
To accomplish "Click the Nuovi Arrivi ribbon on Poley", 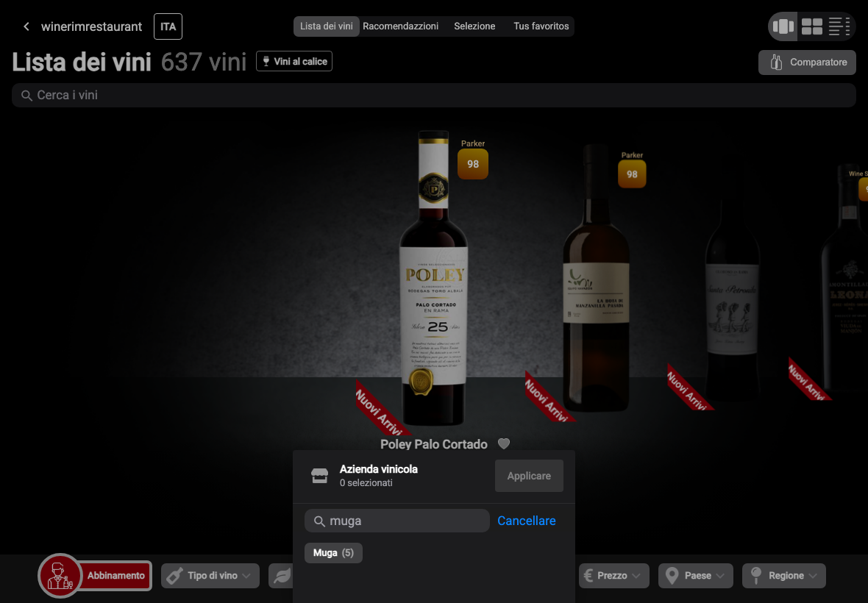I will pyautogui.click(x=381, y=410).
